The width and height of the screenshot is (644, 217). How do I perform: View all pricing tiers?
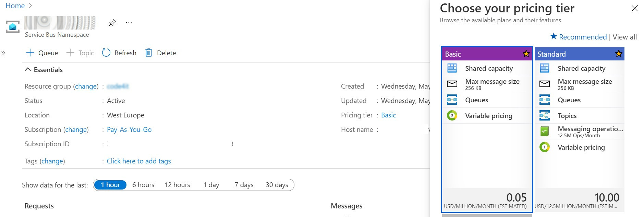pos(624,37)
